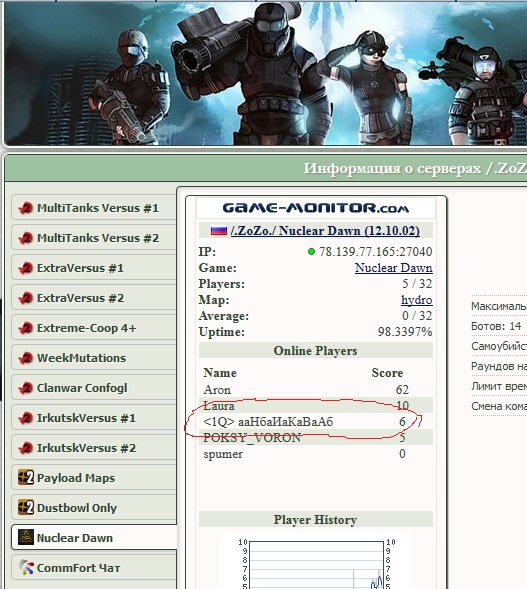Screen dimensions: 527x589
Task: Open the CommFort Чат tab
Action: tap(94, 568)
